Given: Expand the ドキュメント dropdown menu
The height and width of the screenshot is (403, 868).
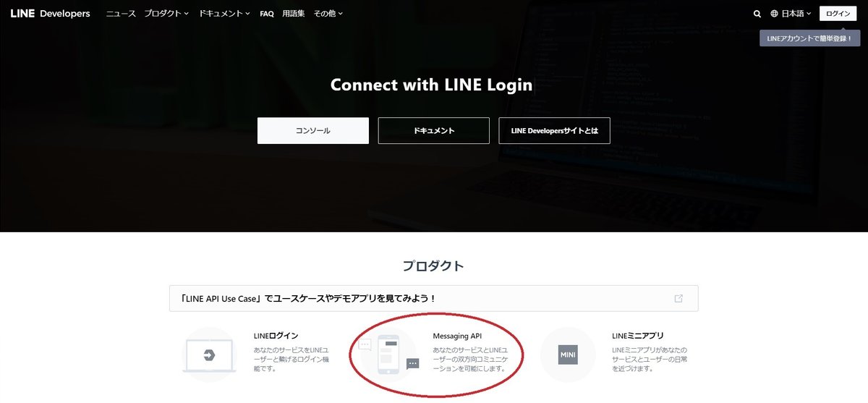Looking at the screenshot, I should pyautogui.click(x=224, y=14).
